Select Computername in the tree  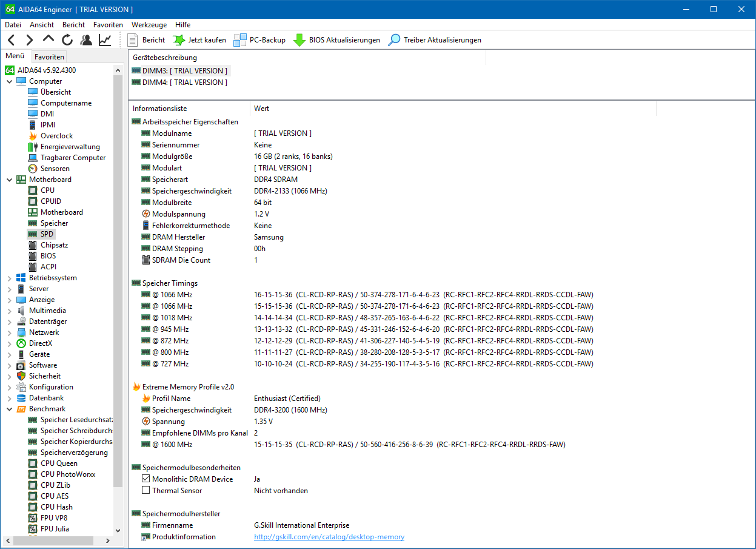[x=66, y=103]
